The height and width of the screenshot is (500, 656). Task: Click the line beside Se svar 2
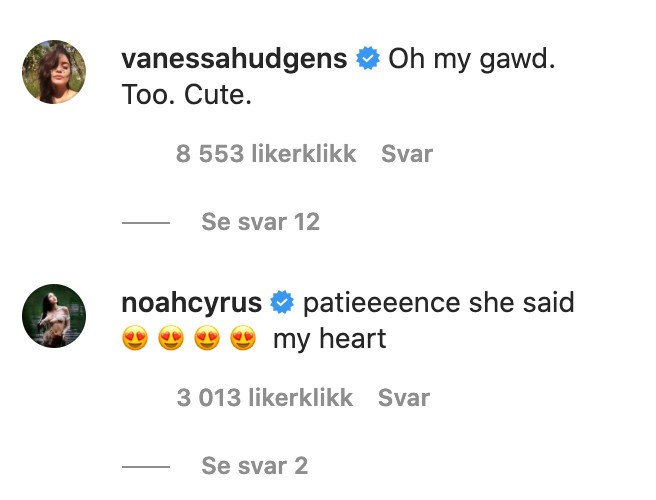pos(146,467)
